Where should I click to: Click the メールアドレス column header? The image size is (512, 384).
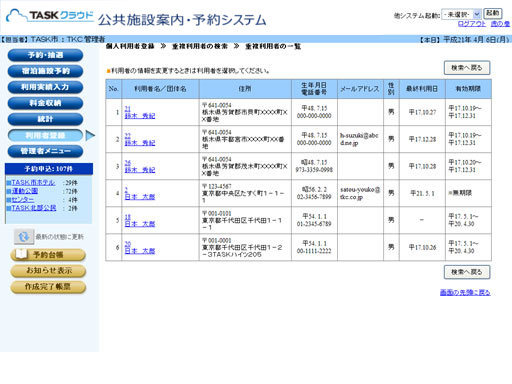pyautogui.click(x=360, y=89)
